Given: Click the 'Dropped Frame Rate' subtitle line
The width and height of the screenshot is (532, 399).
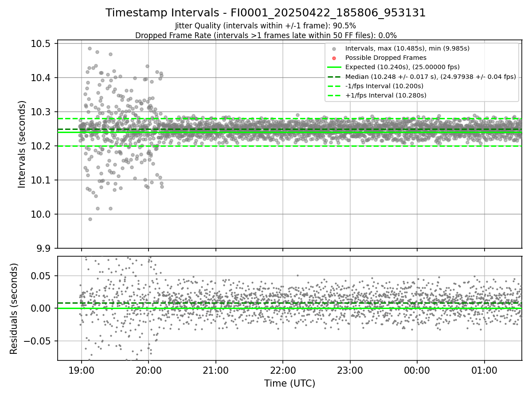Looking at the screenshot, I should pos(266,35).
